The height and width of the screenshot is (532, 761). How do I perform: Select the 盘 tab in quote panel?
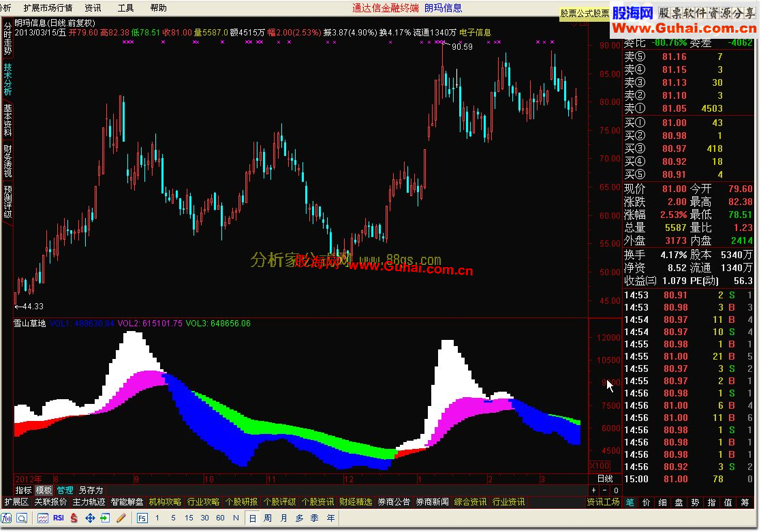click(x=679, y=503)
